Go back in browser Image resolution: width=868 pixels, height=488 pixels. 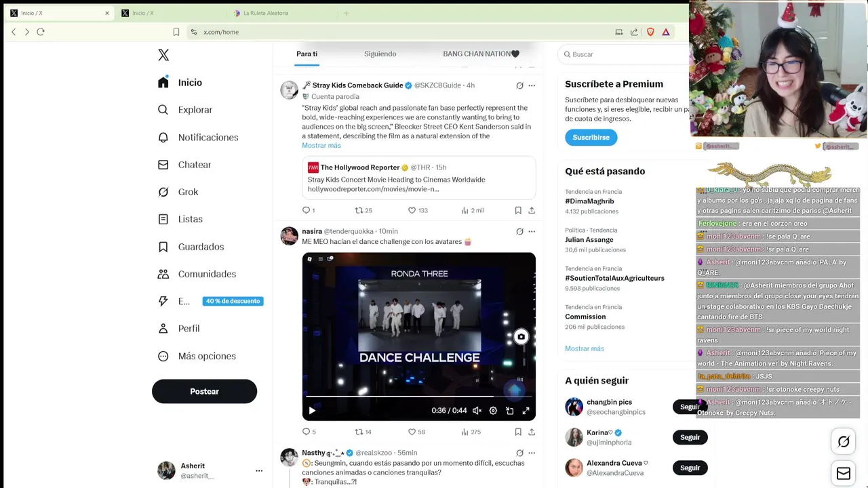(14, 32)
